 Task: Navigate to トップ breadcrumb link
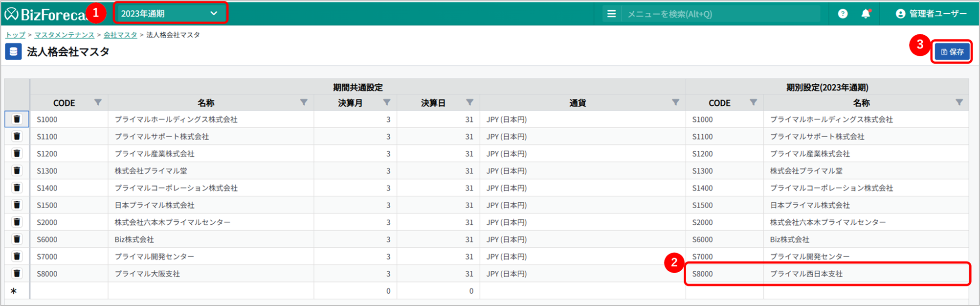[x=15, y=35]
